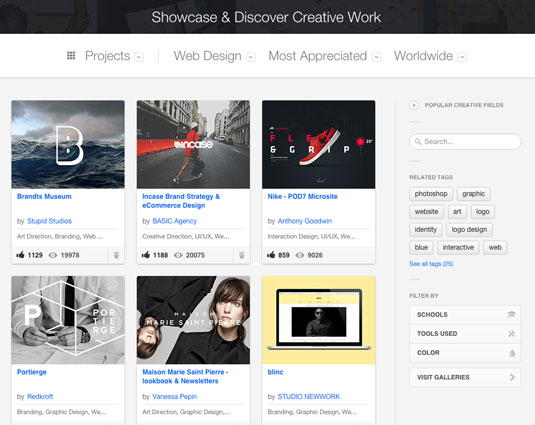
Task: Click views eye icon on Incase card
Action: pos(178,255)
